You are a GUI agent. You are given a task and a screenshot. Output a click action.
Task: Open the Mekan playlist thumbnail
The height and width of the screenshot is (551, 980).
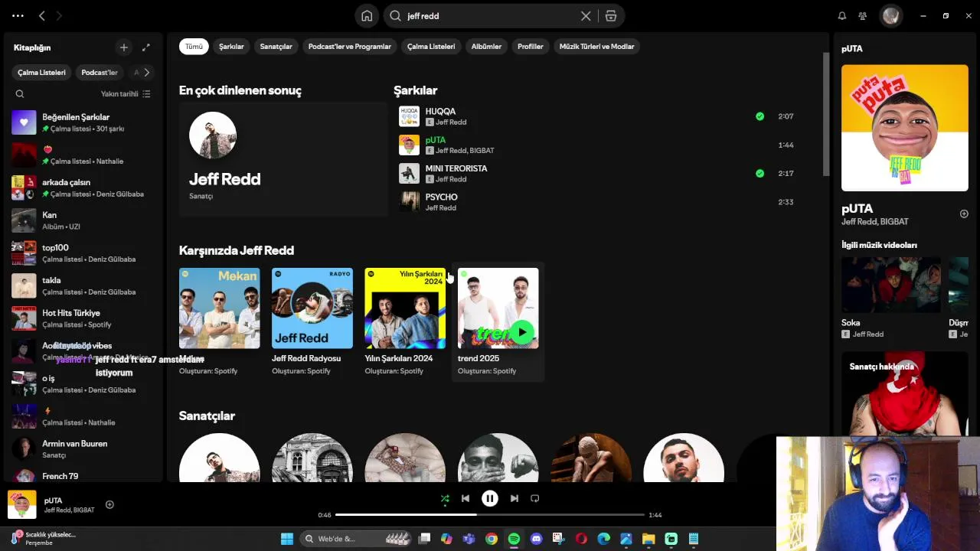click(220, 308)
